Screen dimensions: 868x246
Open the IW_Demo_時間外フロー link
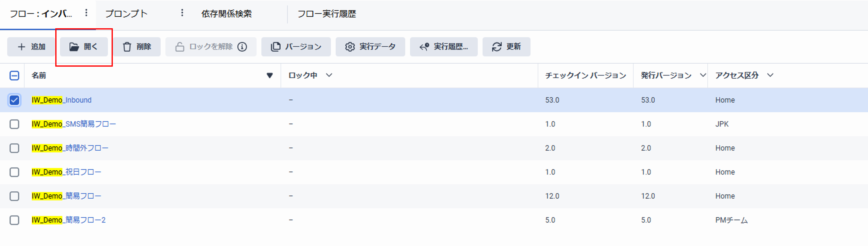pos(70,148)
